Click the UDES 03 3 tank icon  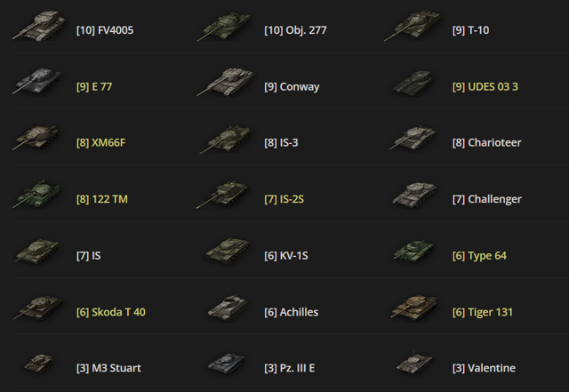tap(413, 84)
